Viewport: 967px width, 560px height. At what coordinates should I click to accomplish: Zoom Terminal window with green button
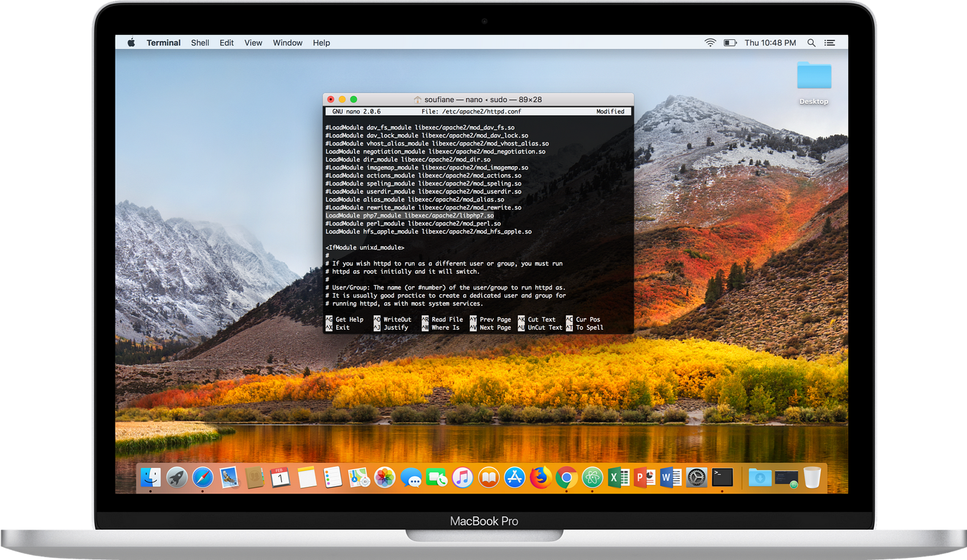point(354,99)
